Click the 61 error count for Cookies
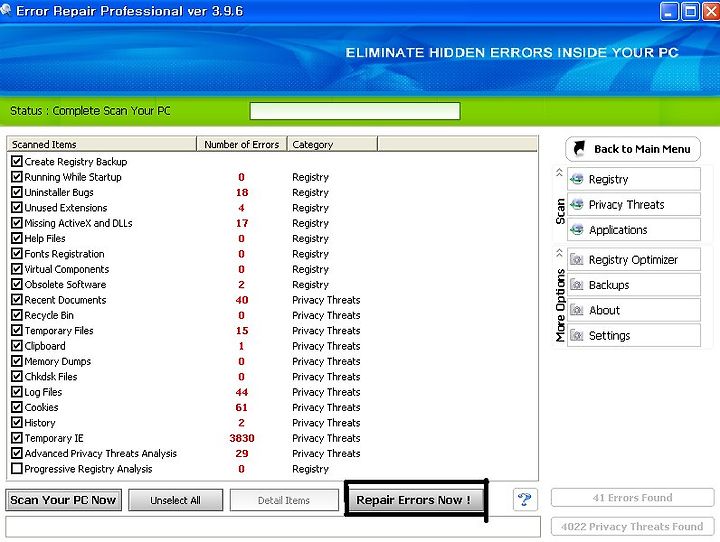 tap(242, 407)
